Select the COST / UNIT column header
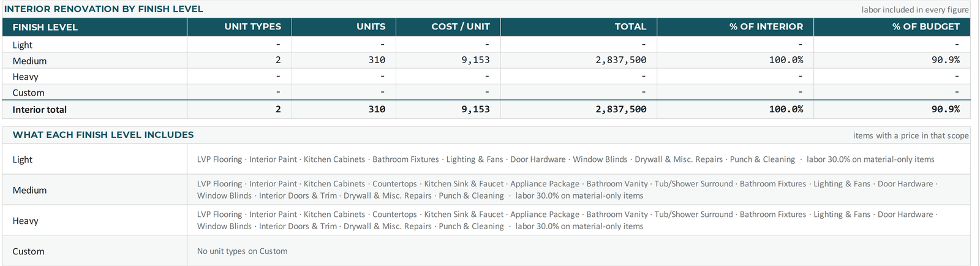This screenshot has height=266, width=980. [x=448, y=27]
